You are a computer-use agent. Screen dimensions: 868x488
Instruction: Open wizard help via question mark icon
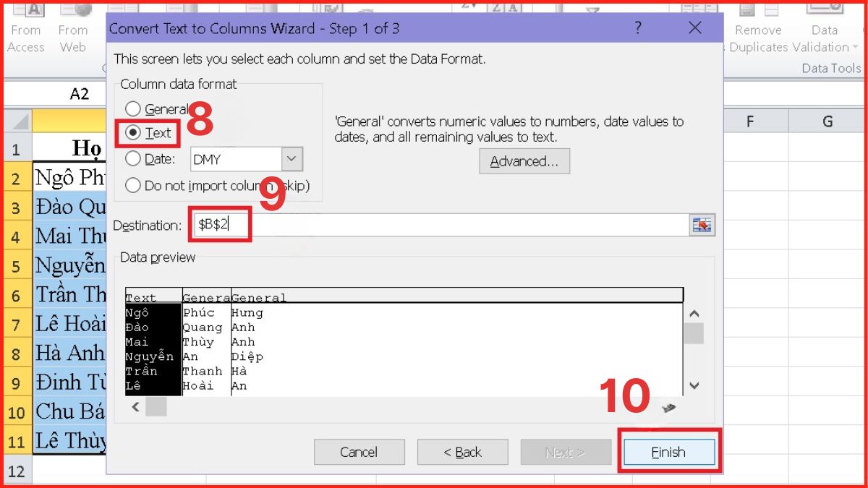[637, 27]
